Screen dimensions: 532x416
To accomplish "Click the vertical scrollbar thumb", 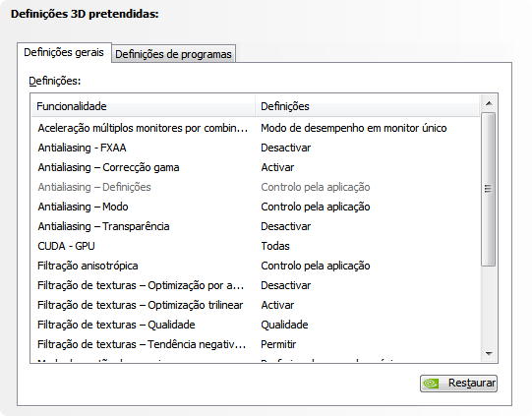I will point(489,189).
